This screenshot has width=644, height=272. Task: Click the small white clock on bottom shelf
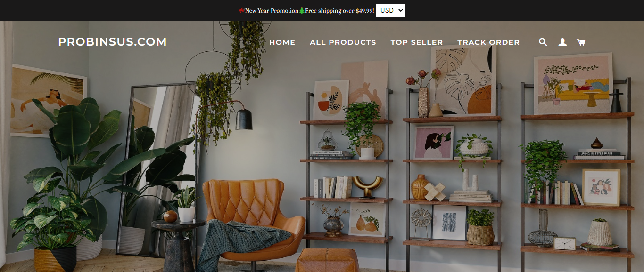click(564, 243)
